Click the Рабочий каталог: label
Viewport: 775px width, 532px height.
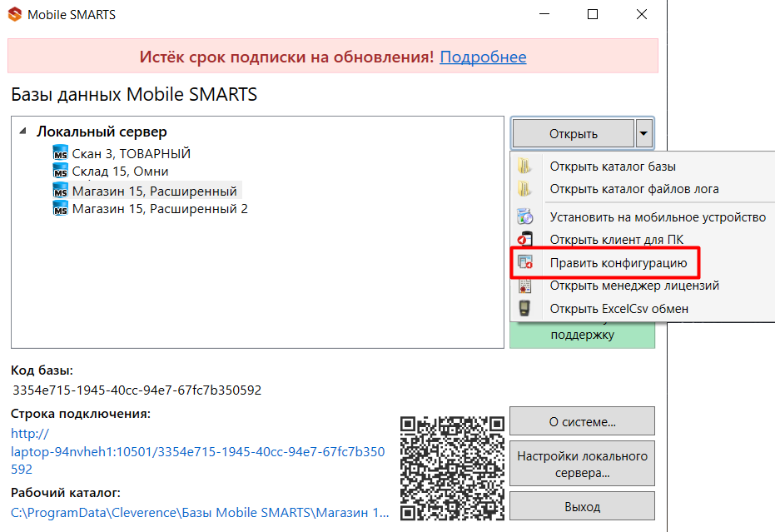click(66, 492)
